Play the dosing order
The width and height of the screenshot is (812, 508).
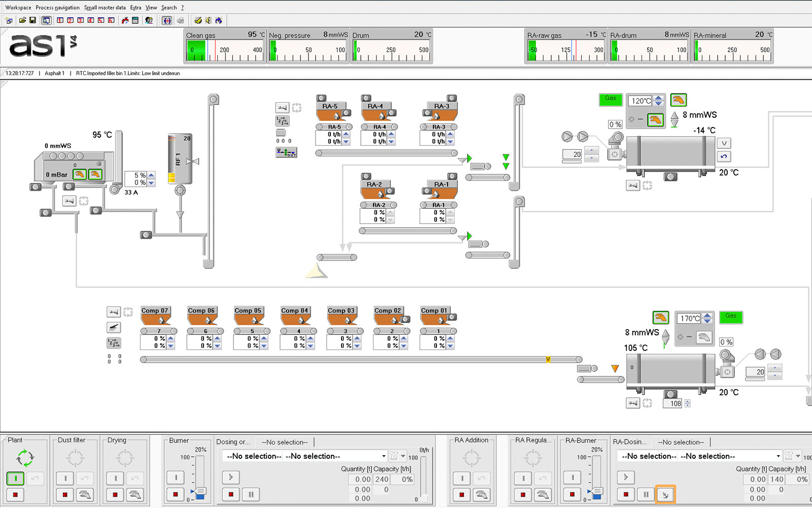230,477
